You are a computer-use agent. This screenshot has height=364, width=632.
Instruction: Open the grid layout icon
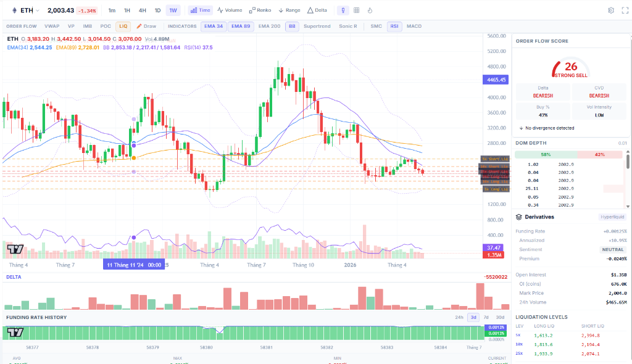pos(356,10)
